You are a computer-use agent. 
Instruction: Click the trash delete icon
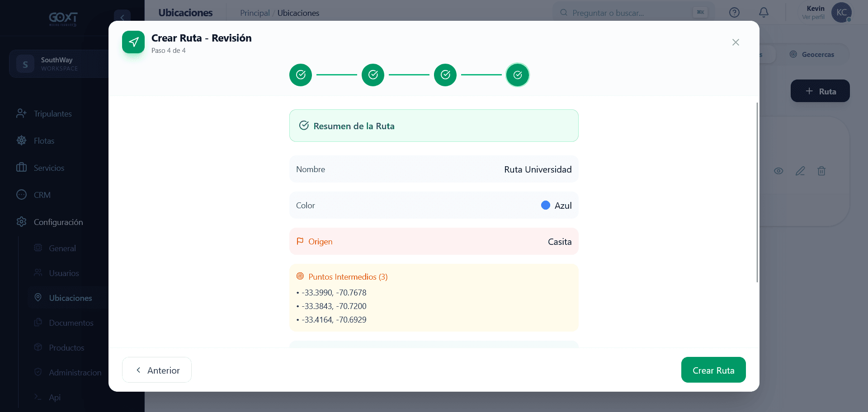(x=821, y=171)
